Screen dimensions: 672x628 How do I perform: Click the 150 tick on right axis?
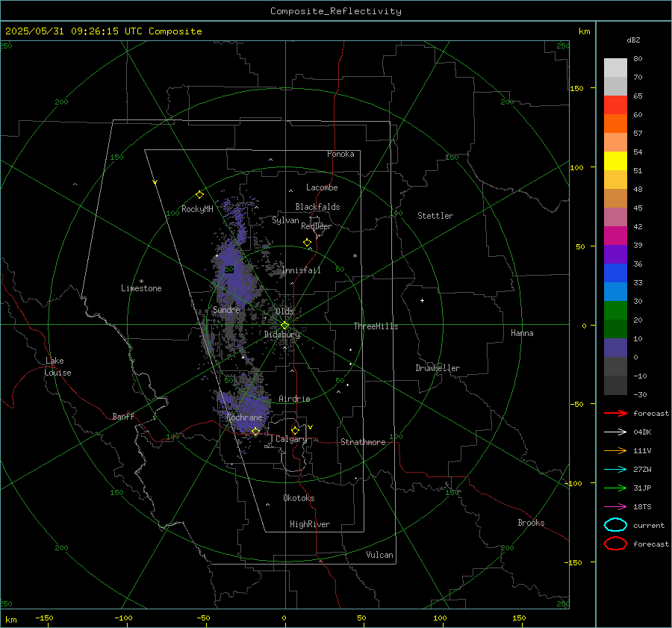[576, 88]
